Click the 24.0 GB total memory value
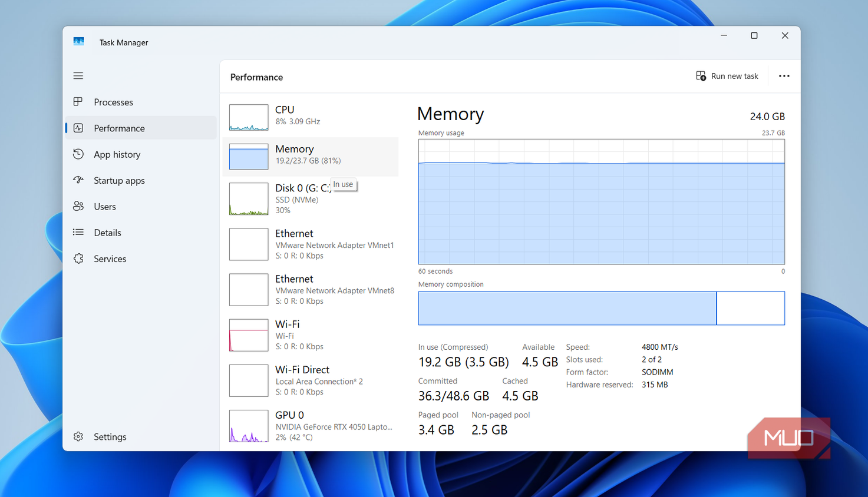The height and width of the screenshot is (497, 868). click(767, 117)
